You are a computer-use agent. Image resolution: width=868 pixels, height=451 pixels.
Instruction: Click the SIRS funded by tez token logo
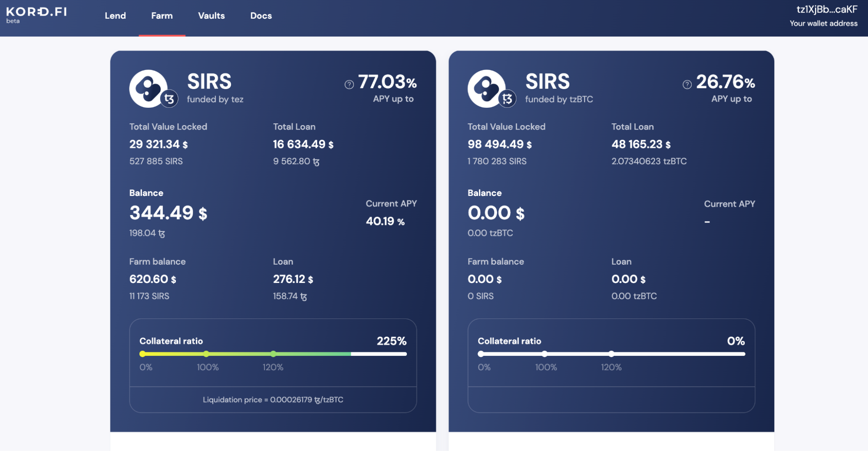point(148,88)
